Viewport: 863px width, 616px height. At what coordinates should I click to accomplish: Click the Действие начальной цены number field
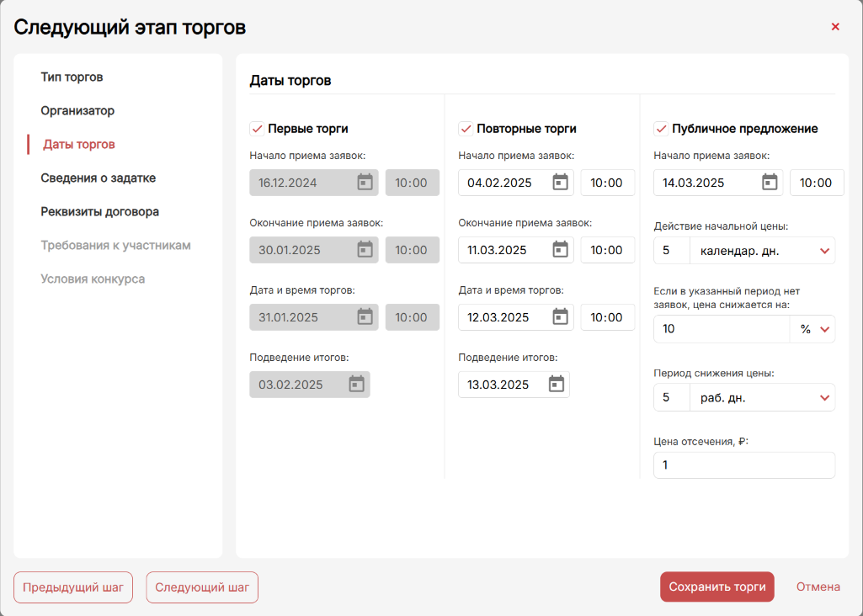[x=672, y=251]
